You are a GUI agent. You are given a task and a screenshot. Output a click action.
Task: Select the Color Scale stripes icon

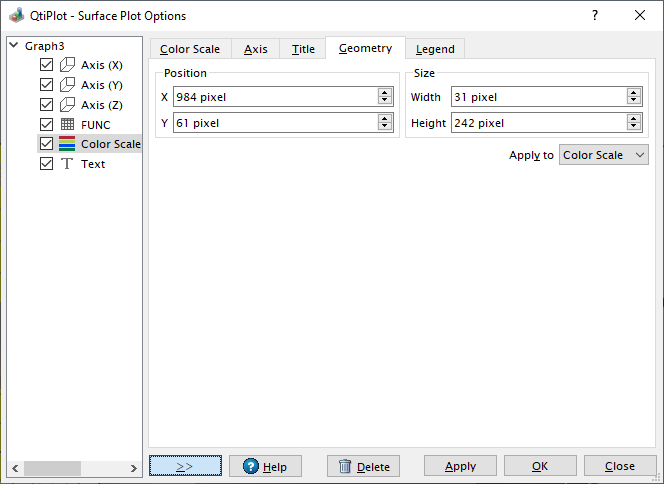click(67, 144)
